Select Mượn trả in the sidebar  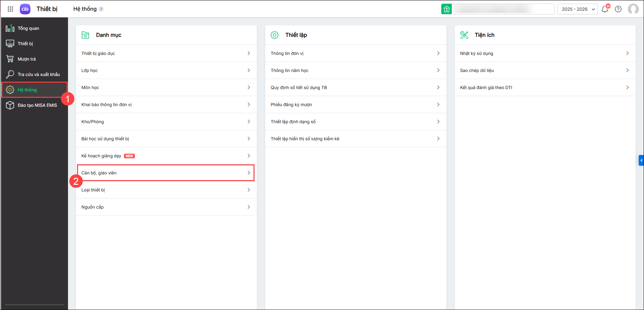pyautogui.click(x=26, y=59)
